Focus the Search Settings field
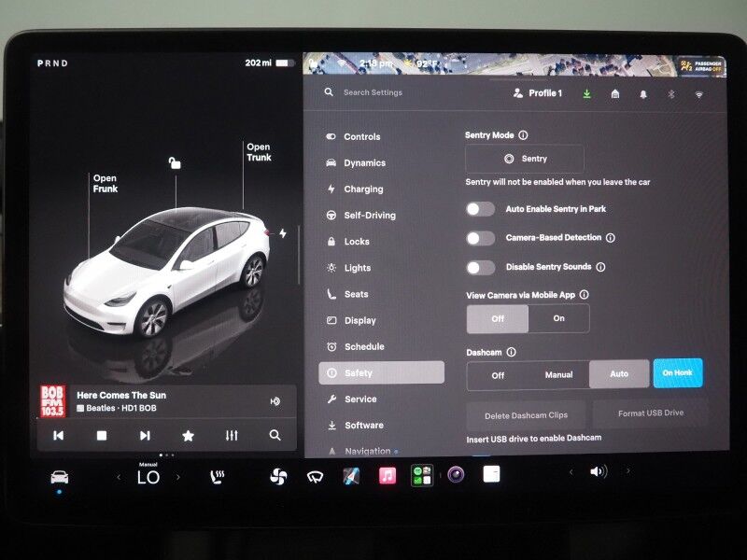Viewport: 747px width, 560px height. [x=373, y=92]
